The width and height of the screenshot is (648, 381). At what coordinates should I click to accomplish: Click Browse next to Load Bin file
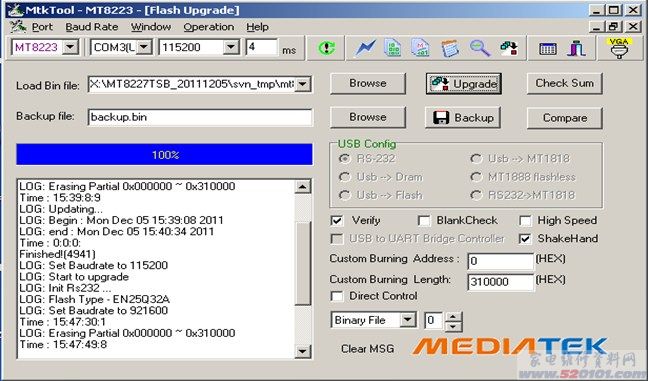click(368, 83)
